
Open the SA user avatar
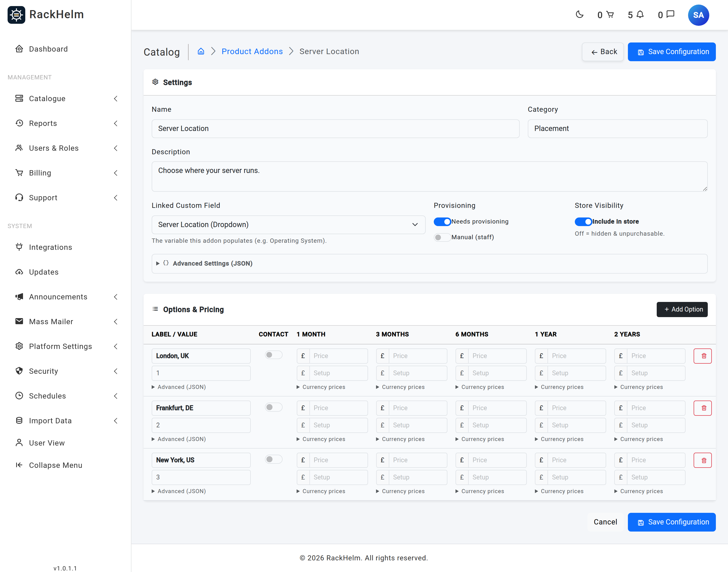(698, 15)
